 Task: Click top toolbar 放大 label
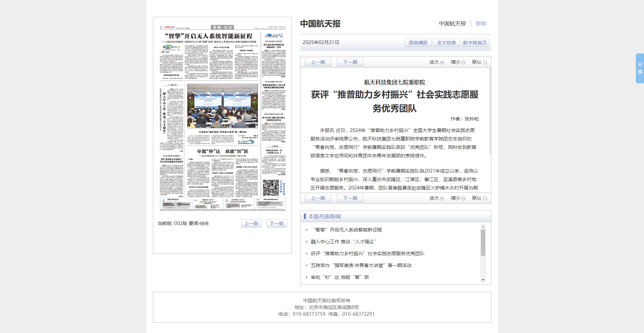pyautogui.click(x=434, y=62)
